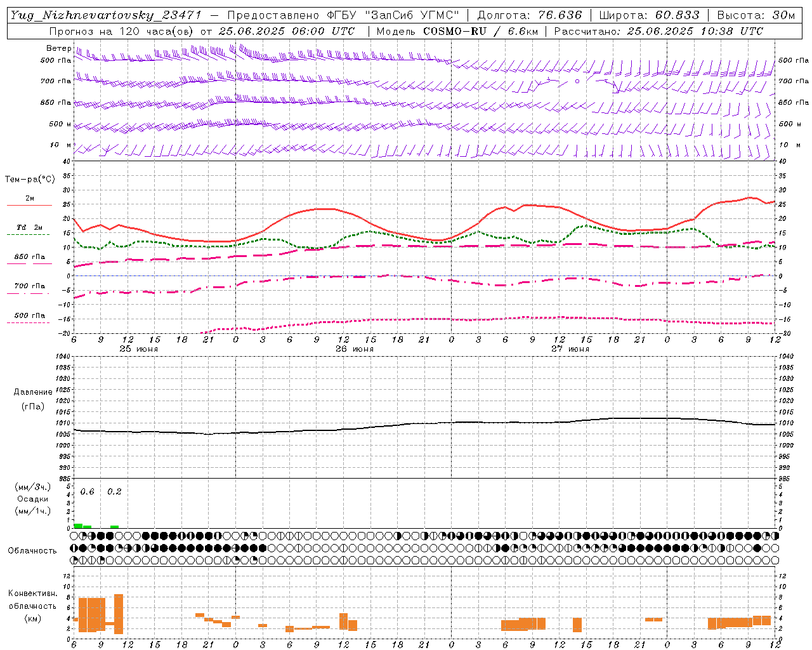Viewport: 812px width, 650px height.
Task: Click the Ветер wind panel label
Action: 59,48
